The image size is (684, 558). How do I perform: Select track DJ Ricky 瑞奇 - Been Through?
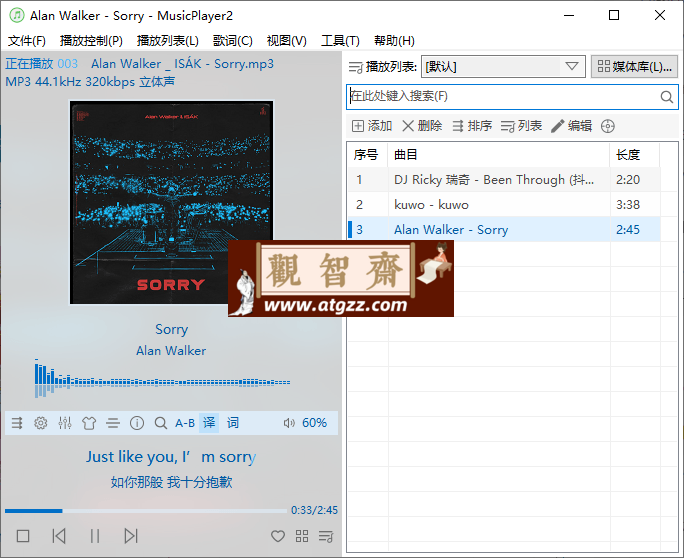[x=504, y=179]
